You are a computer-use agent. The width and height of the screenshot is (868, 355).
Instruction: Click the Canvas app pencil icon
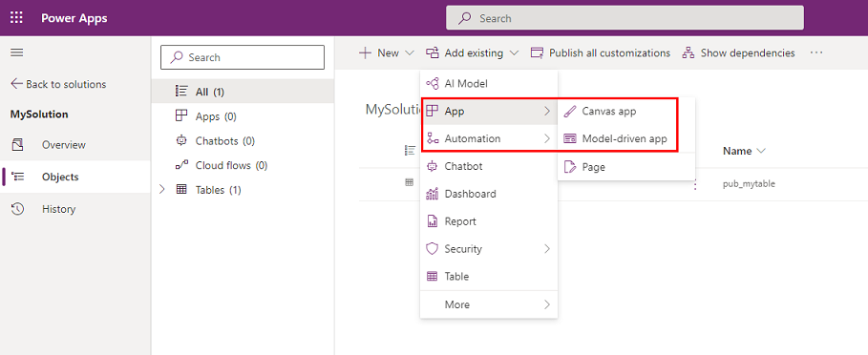tap(570, 111)
